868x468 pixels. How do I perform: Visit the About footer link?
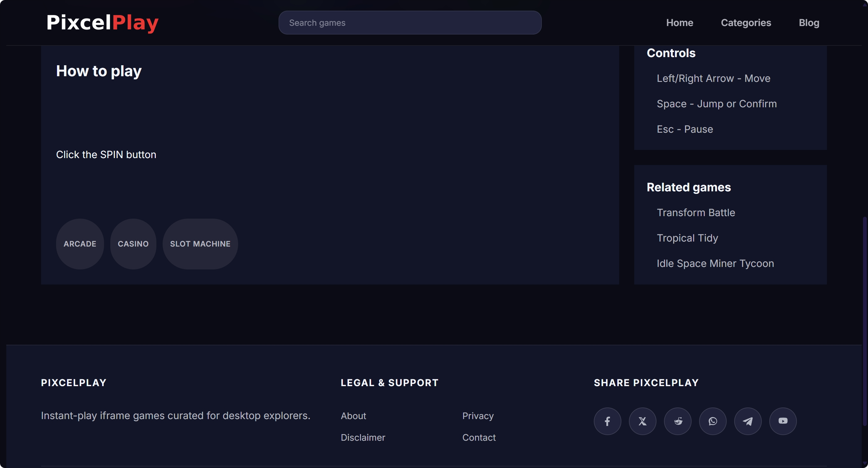353,416
